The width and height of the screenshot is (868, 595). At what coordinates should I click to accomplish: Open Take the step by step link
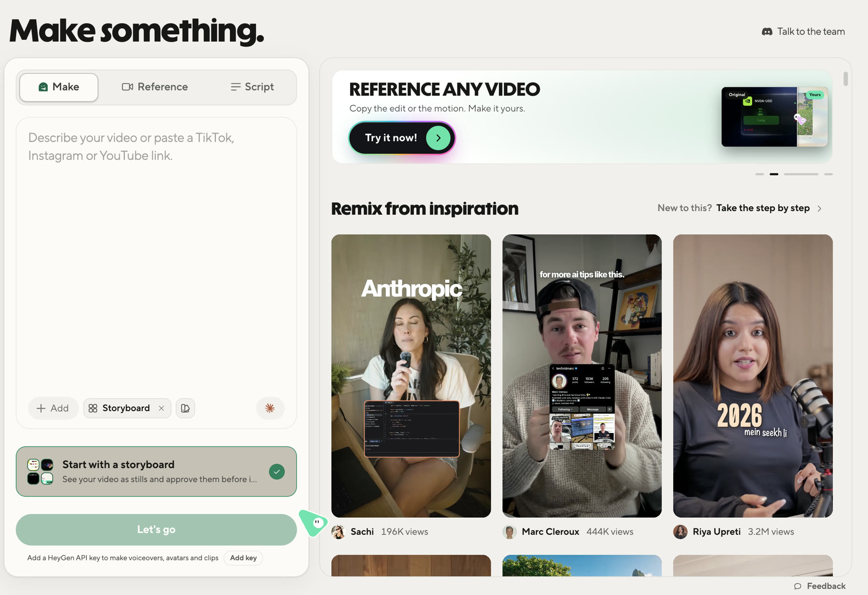763,208
